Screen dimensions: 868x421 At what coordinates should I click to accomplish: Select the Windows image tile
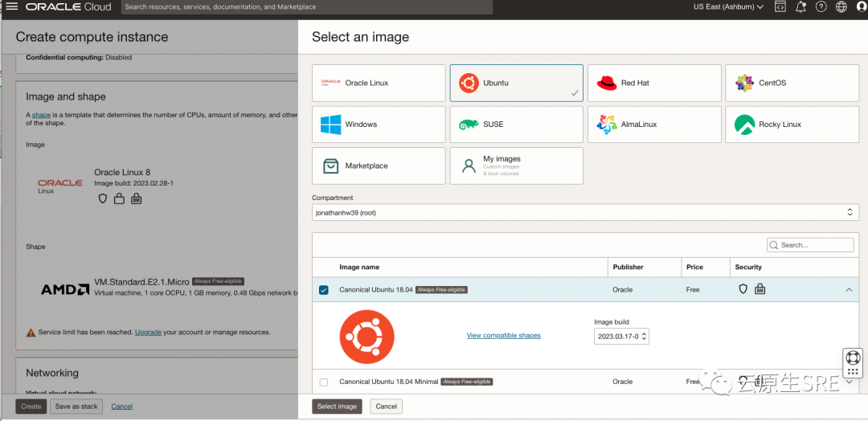[379, 125]
